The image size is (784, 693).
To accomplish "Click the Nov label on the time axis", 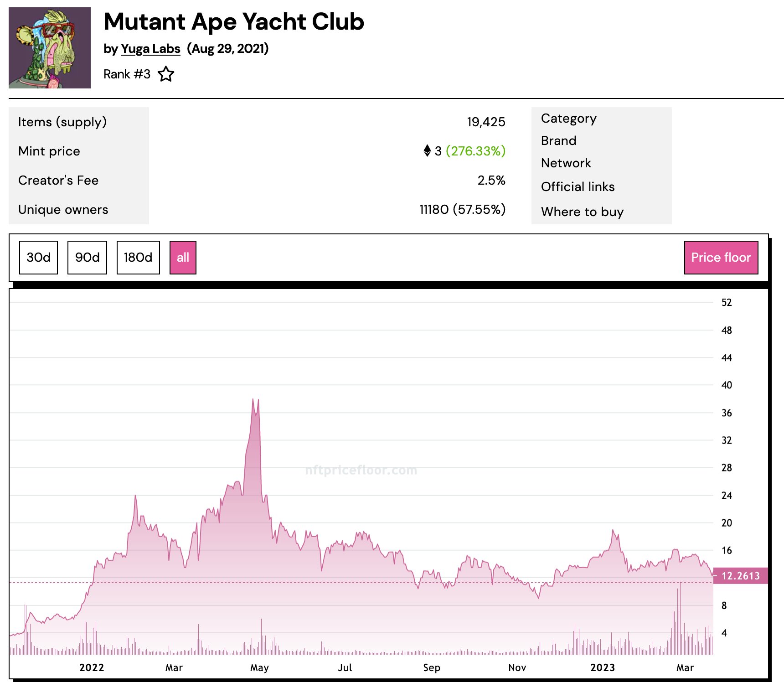I will click(x=517, y=667).
